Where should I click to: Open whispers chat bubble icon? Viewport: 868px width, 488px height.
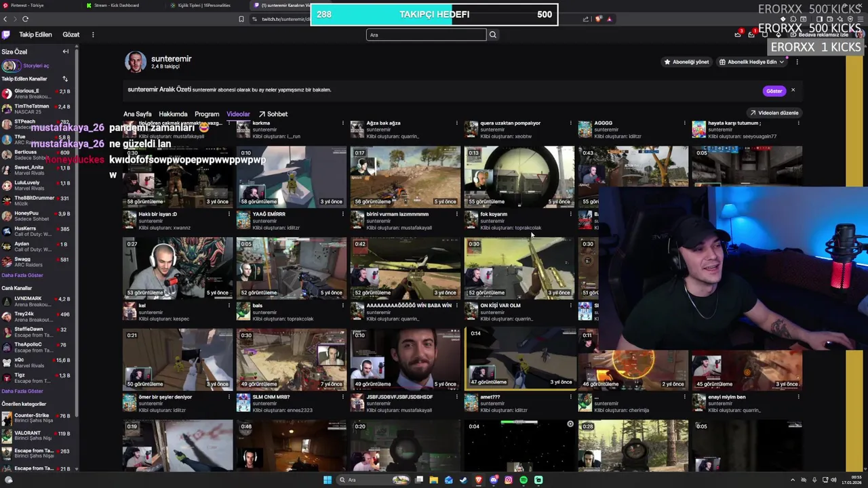[x=764, y=35]
